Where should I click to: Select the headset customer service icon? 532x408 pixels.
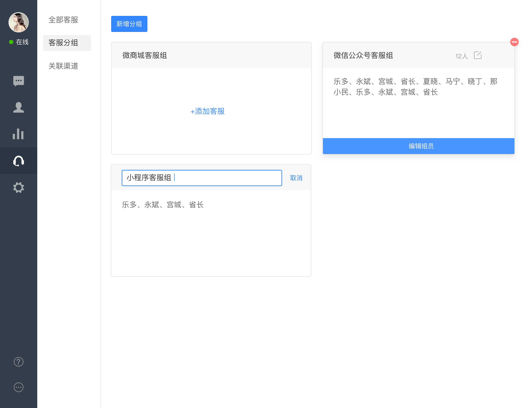coord(18,161)
